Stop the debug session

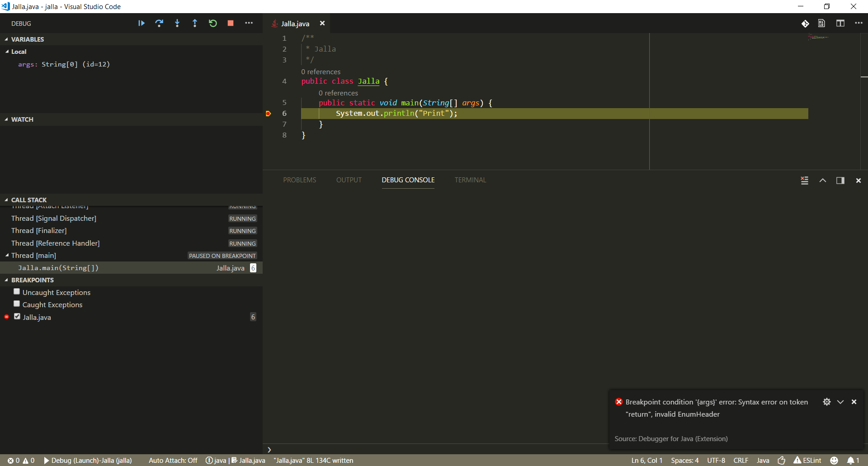[x=231, y=23]
